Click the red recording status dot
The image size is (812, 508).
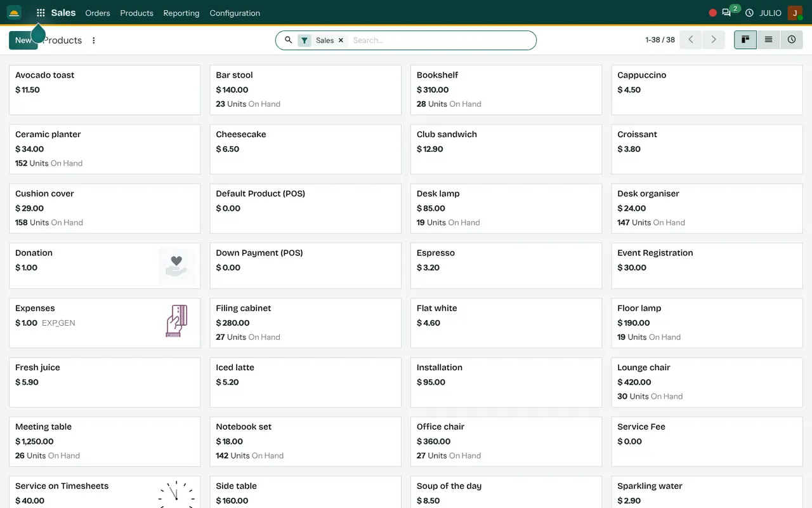point(712,13)
